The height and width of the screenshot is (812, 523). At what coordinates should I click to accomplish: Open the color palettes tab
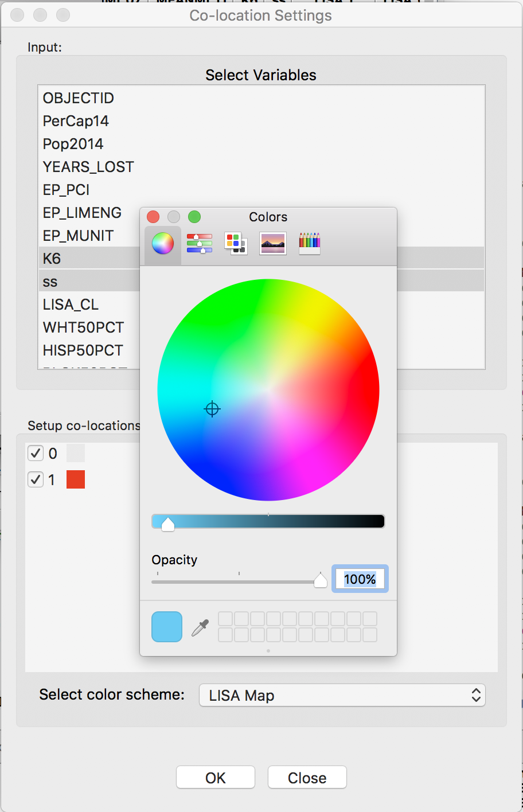tap(236, 244)
